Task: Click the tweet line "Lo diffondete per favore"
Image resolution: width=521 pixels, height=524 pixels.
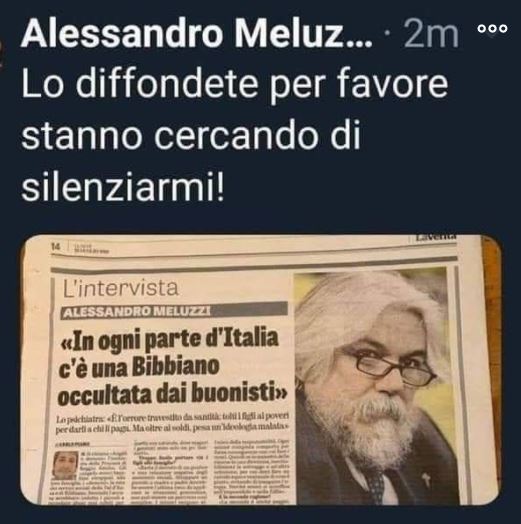Action: [x=235, y=84]
